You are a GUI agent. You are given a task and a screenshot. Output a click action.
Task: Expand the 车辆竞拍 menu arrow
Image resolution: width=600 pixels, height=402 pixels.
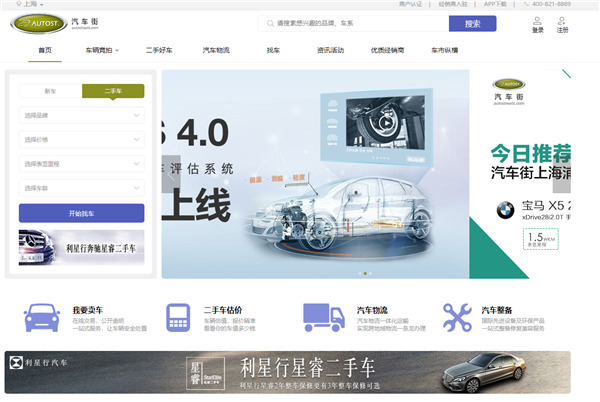[117, 50]
